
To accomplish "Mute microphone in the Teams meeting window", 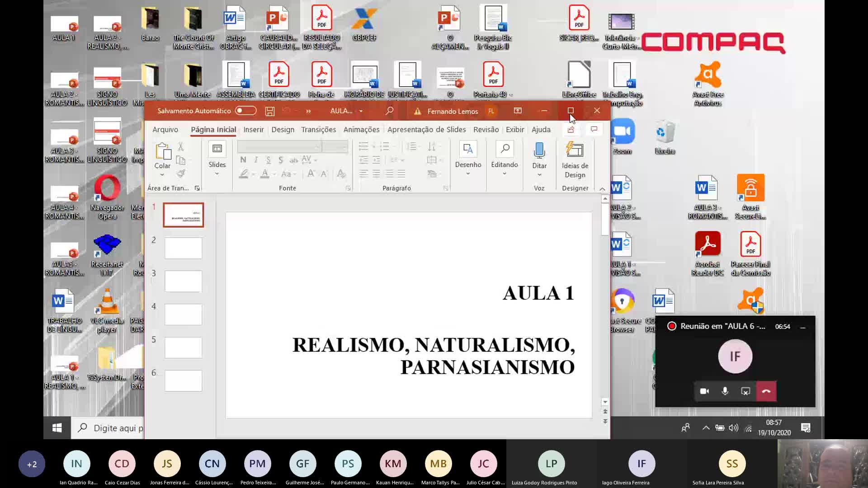I will coord(725,391).
